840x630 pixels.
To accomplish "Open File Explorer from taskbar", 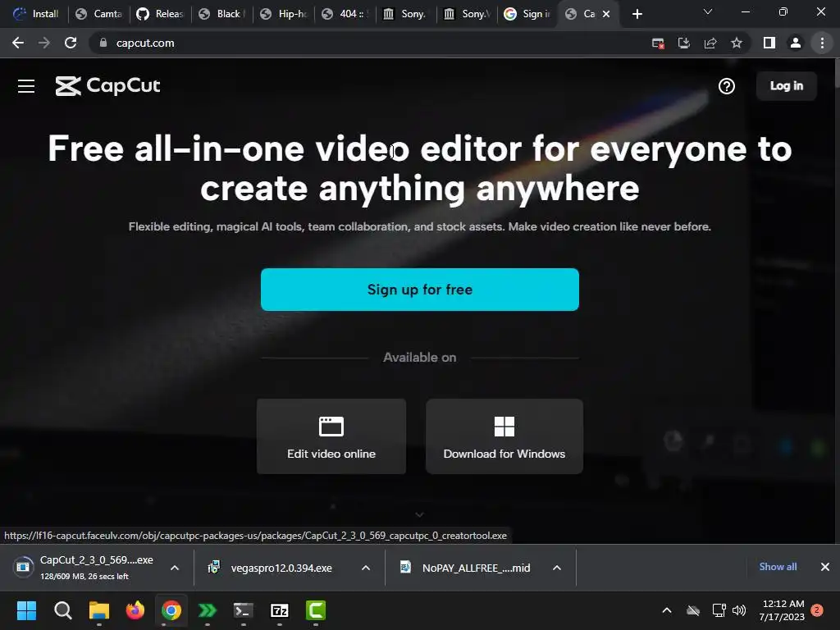I will [x=99, y=610].
